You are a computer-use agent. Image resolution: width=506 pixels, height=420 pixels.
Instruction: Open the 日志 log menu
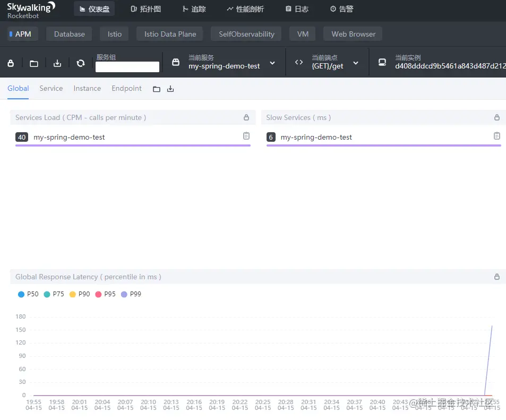(x=297, y=9)
